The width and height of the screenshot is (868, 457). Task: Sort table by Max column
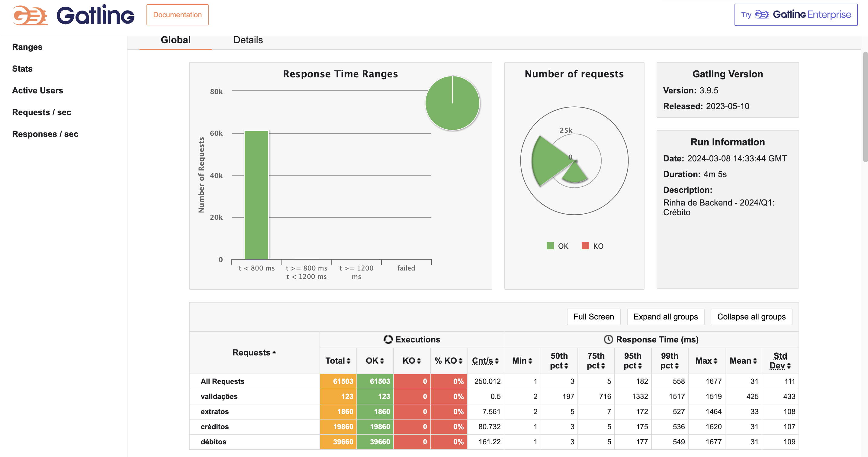click(706, 361)
